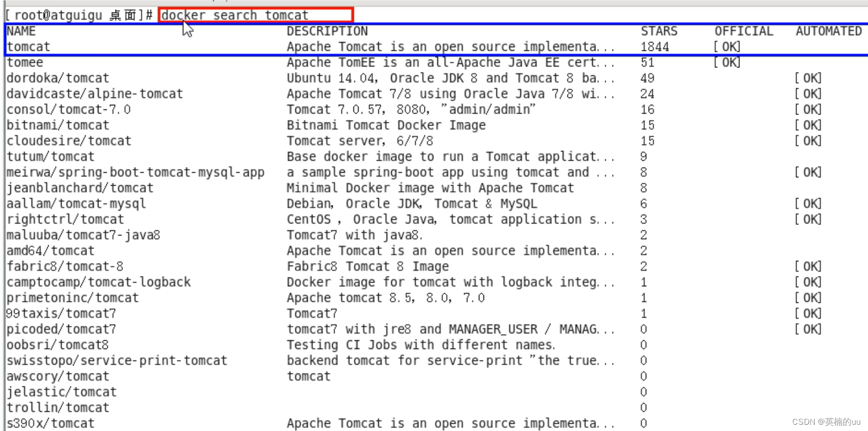Click 'tomcat7 with jre8 and MANAGER_USER' description
This screenshot has width=868, height=431.
(451, 329)
